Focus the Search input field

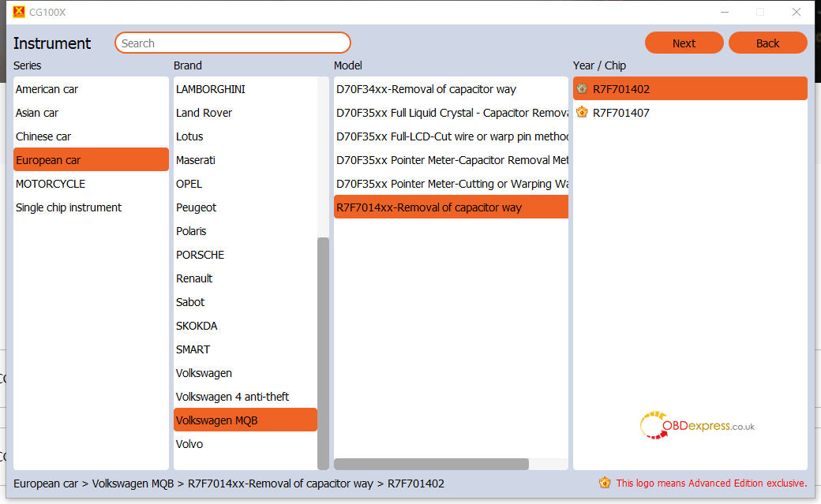click(x=232, y=43)
